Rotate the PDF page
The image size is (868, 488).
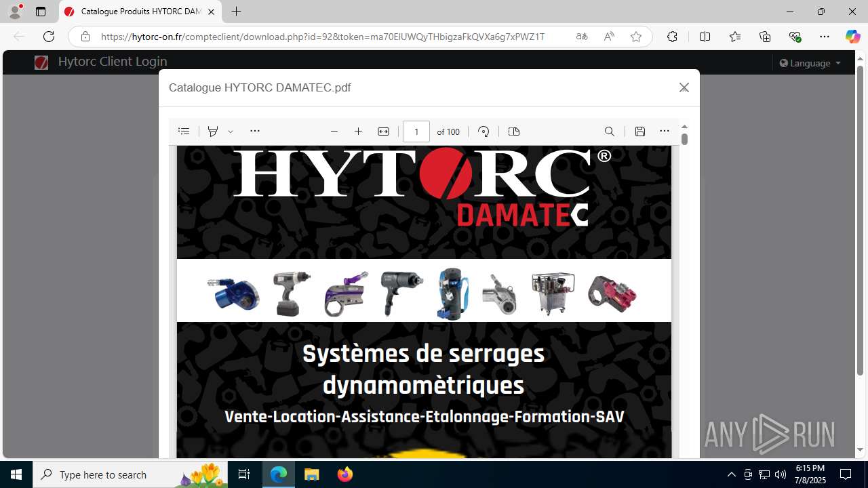[x=484, y=131]
